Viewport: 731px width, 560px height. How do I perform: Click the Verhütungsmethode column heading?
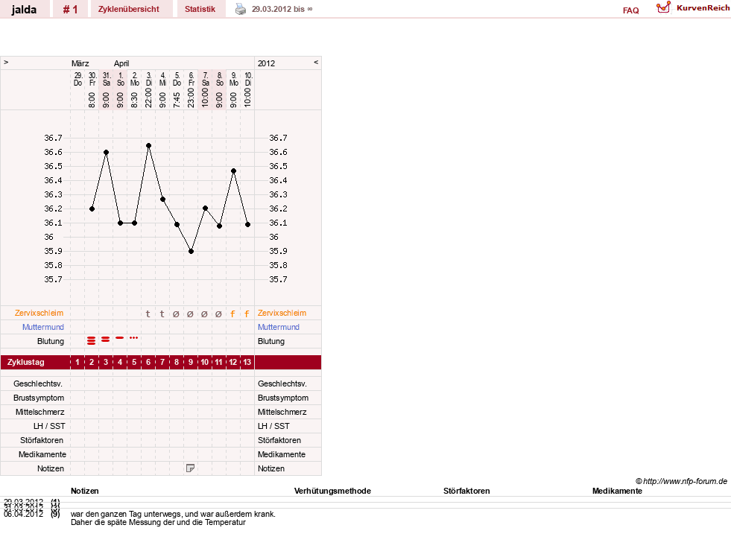click(x=332, y=491)
